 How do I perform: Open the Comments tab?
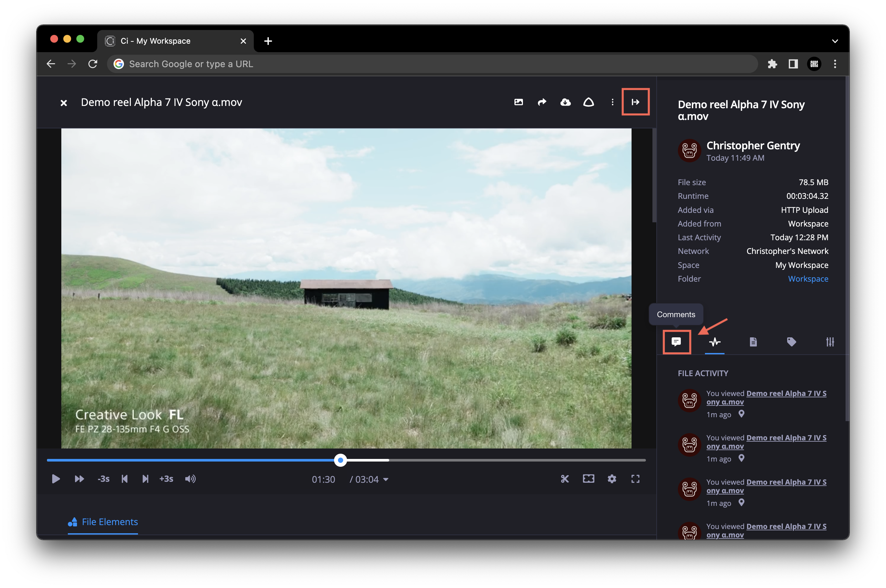(x=676, y=342)
